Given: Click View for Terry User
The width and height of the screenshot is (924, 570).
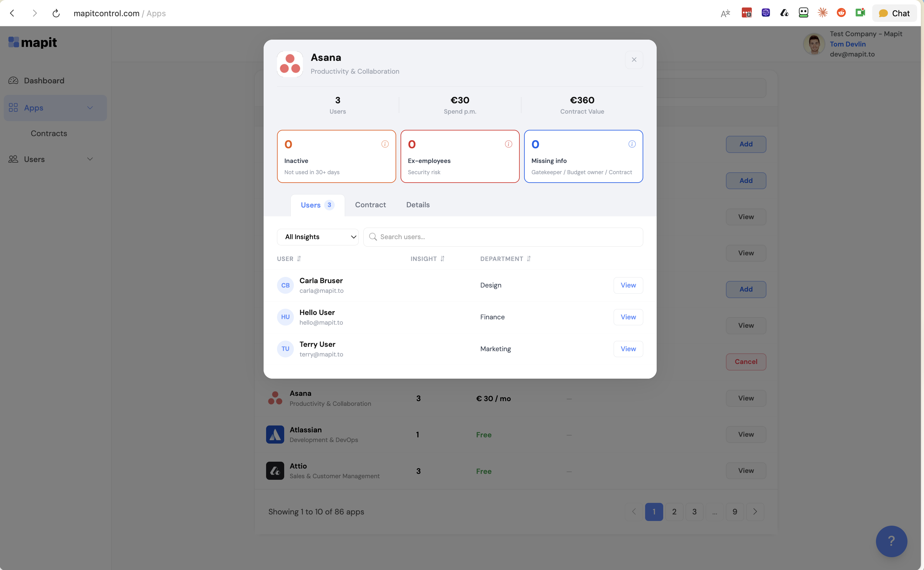Looking at the screenshot, I should [x=628, y=349].
